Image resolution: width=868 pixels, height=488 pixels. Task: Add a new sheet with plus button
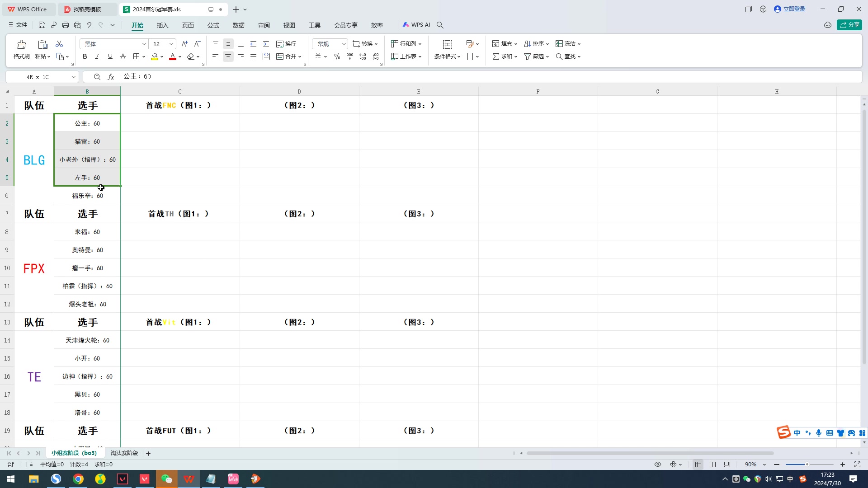pos(148,453)
